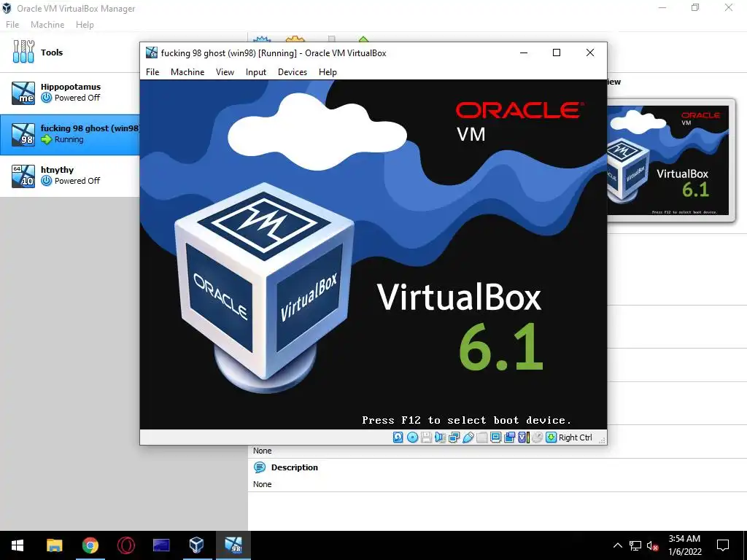Viewport: 747px width, 560px height.
Task: Click the recording indicator icon
Action: (509, 437)
